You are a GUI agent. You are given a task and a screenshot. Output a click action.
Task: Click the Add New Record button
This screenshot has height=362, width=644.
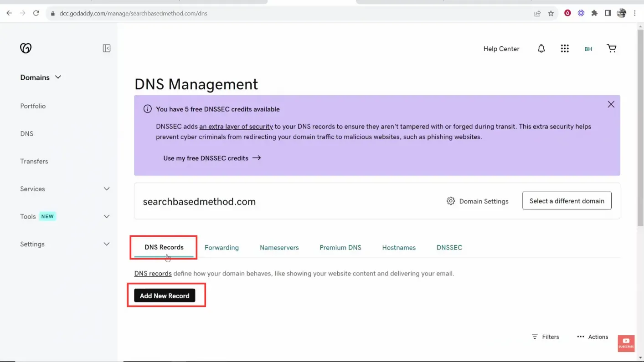(165, 296)
